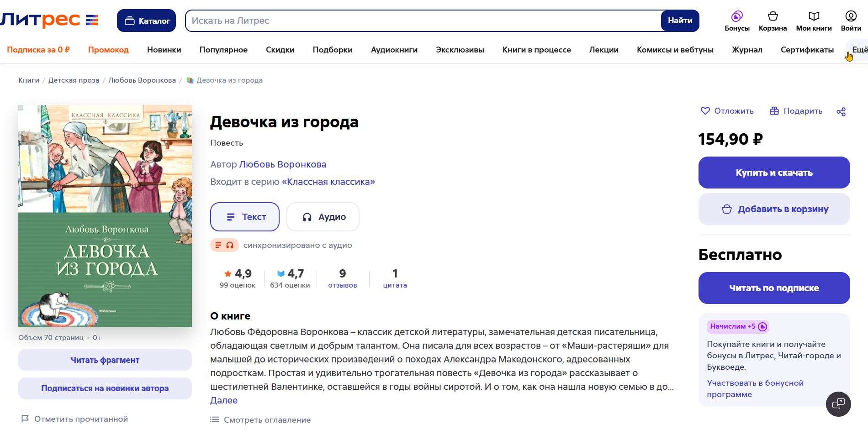The height and width of the screenshot is (440, 868).
Task: Open the 9 отзывов link
Action: point(343,278)
